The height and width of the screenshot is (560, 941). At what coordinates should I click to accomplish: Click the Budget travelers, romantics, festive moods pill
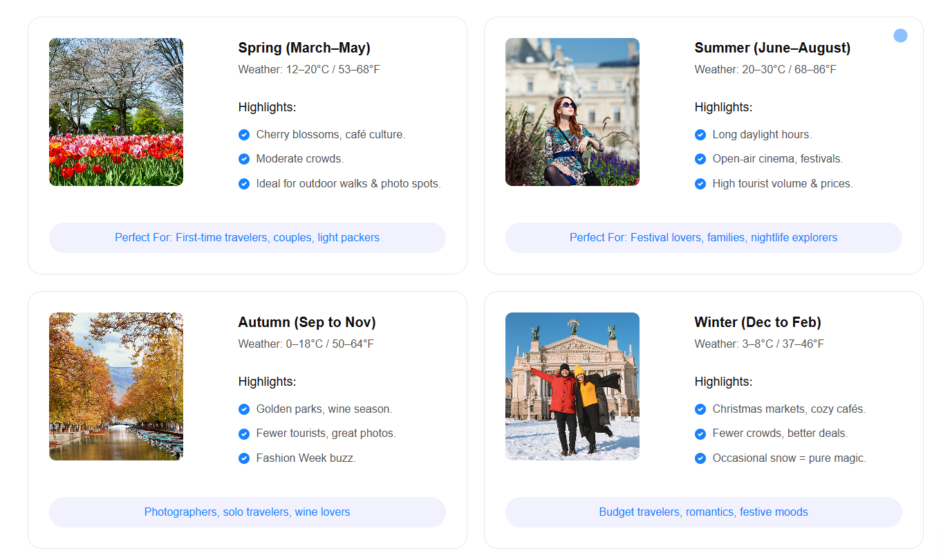point(704,512)
